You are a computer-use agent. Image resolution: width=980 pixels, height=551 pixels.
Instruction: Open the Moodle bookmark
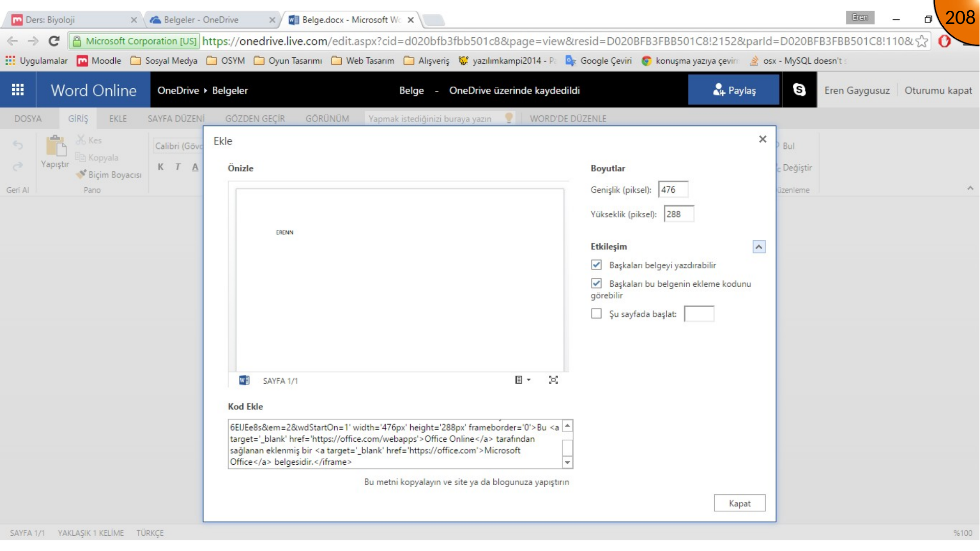tap(99, 61)
